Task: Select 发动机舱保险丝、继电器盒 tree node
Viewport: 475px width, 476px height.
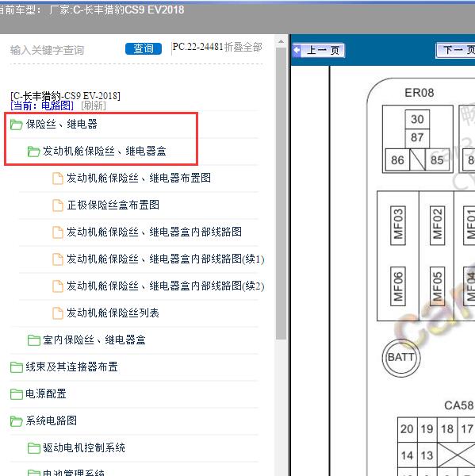Action: pos(105,152)
